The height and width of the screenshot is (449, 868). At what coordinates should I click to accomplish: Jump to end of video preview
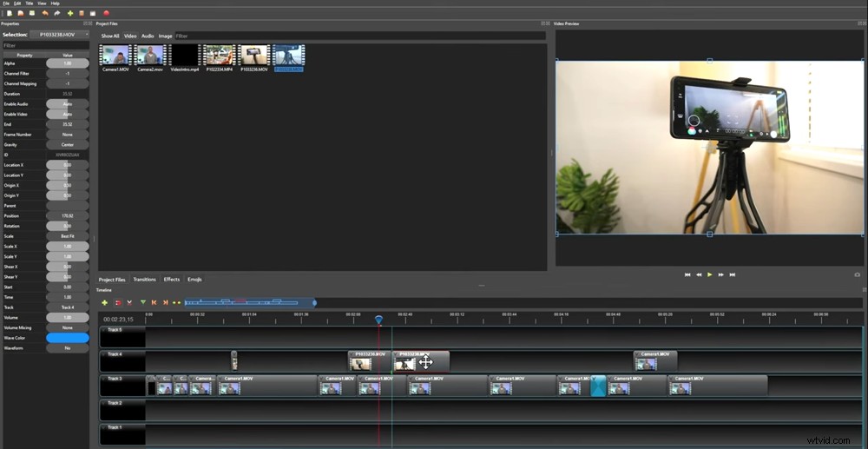pyautogui.click(x=733, y=274)
